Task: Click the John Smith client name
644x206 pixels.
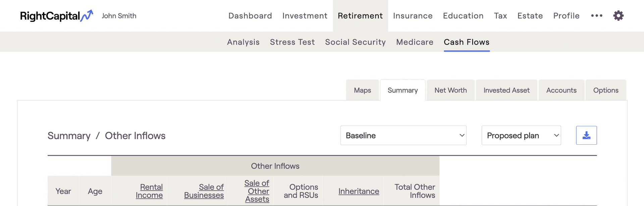Action: pyautogui.click(x=119, y=16)
